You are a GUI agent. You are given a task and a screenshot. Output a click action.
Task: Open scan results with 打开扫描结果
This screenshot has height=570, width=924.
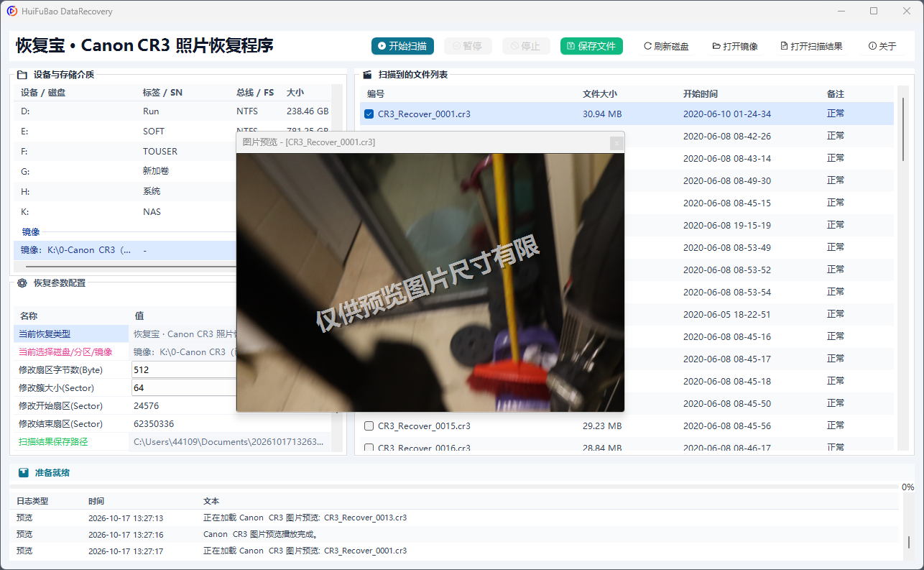tap(811, 46)
